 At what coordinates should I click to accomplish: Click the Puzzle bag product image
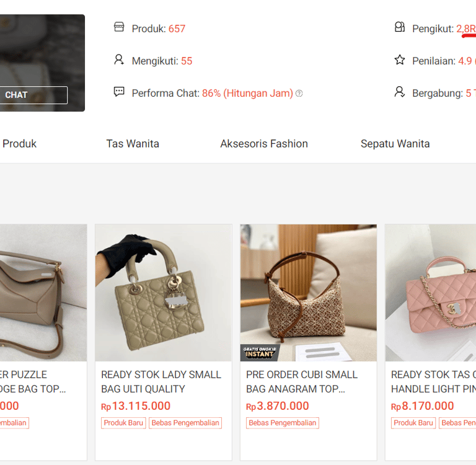[x=43, y=293]
